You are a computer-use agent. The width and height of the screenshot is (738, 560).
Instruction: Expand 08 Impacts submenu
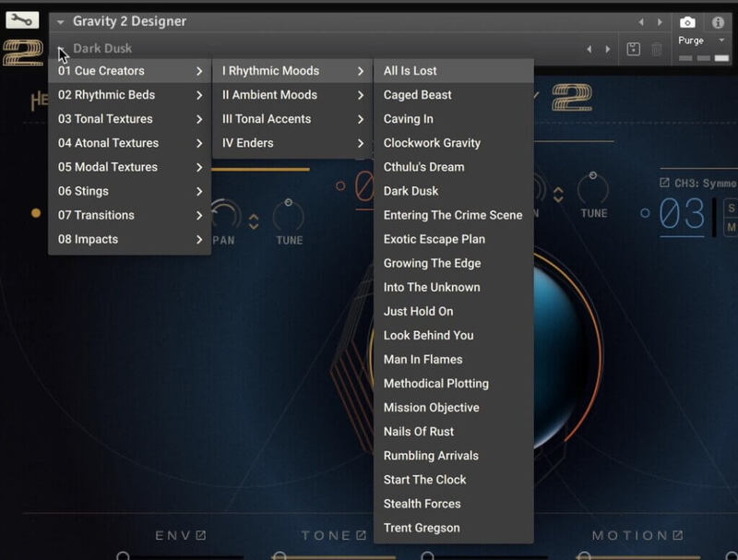point(129,239)
